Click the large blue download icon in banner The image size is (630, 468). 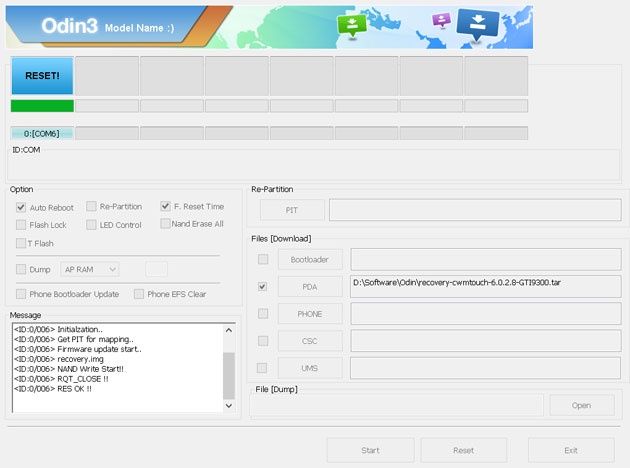coord(478,24)
